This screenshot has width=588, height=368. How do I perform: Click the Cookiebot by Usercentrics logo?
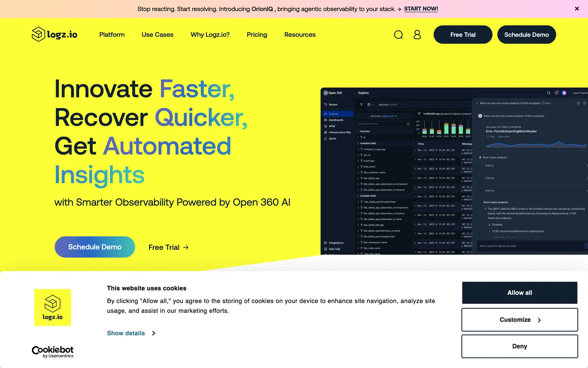tap(53, 352)
